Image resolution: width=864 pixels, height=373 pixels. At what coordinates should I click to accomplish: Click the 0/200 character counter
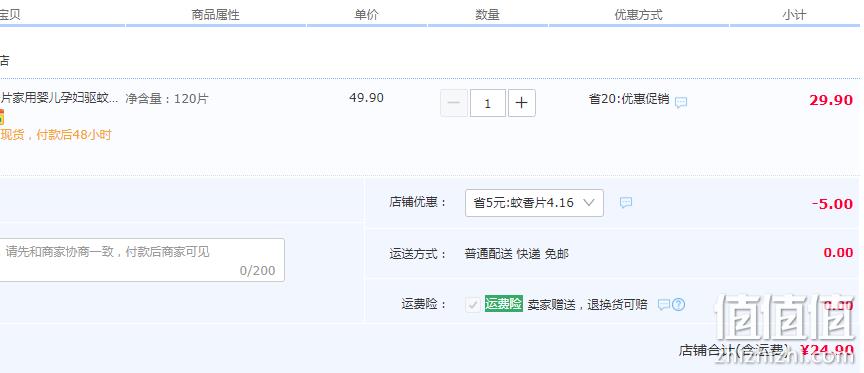pyautogui.click(x=257, y=271)
